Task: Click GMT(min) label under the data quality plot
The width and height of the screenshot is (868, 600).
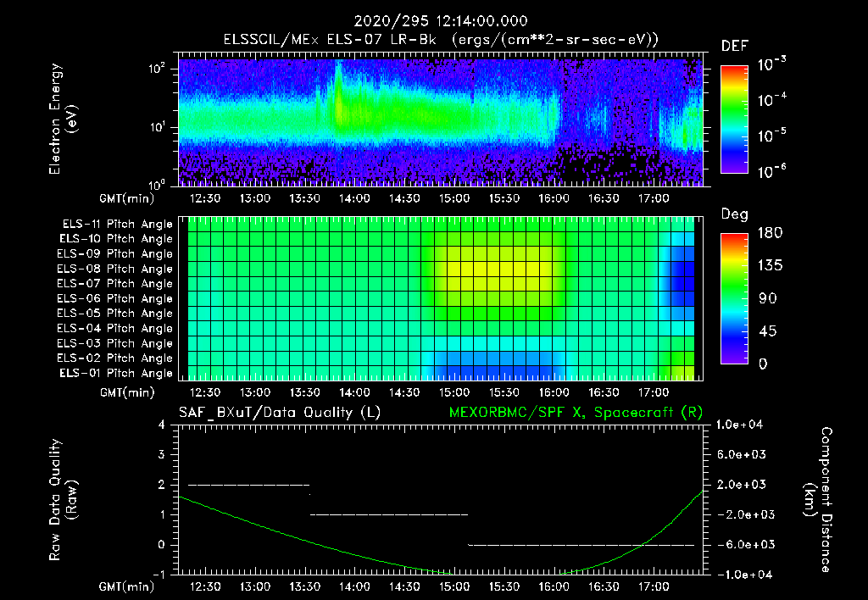Action: click(x=126, y=586)
